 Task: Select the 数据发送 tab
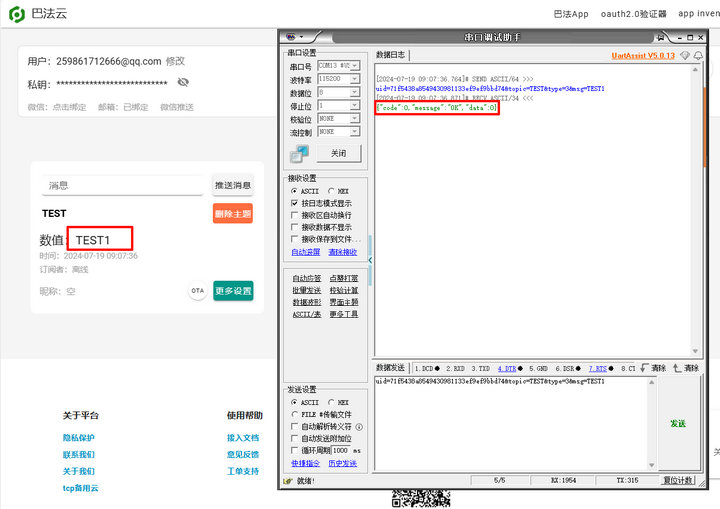(x=391, y=368)
